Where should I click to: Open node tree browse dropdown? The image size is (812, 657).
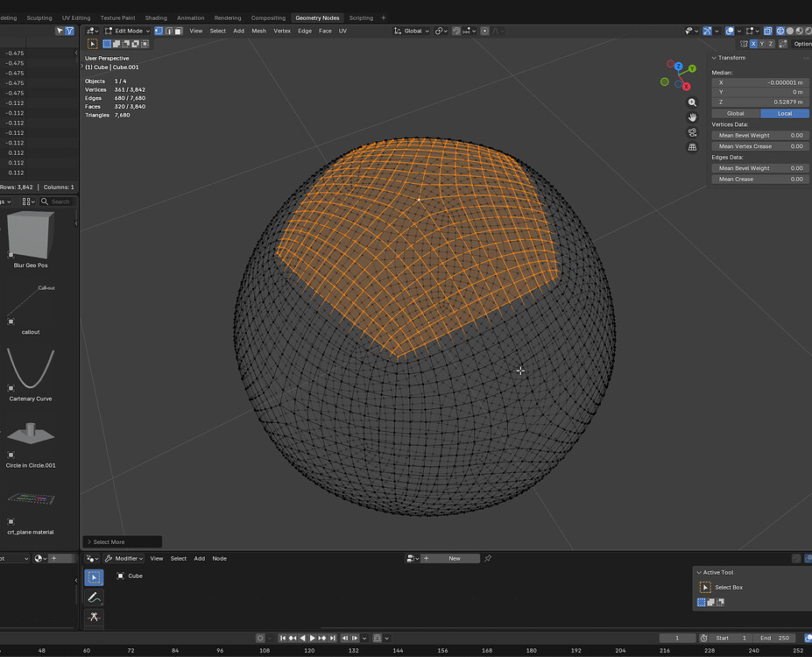pos(413,559)
